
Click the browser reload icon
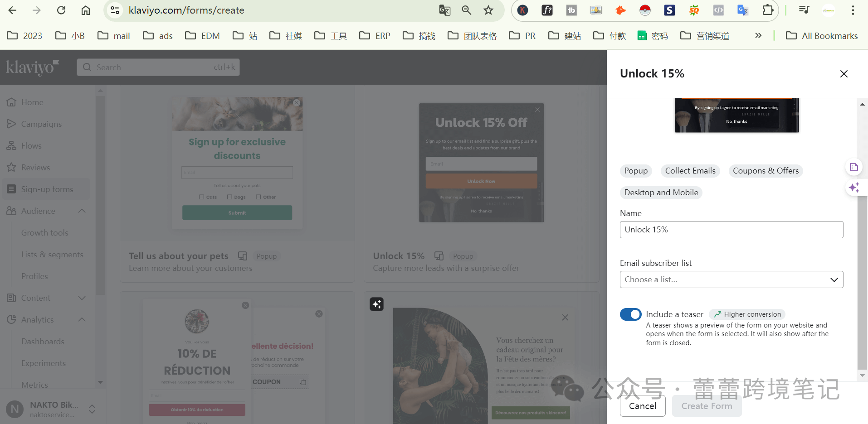(x=61, y=10)
